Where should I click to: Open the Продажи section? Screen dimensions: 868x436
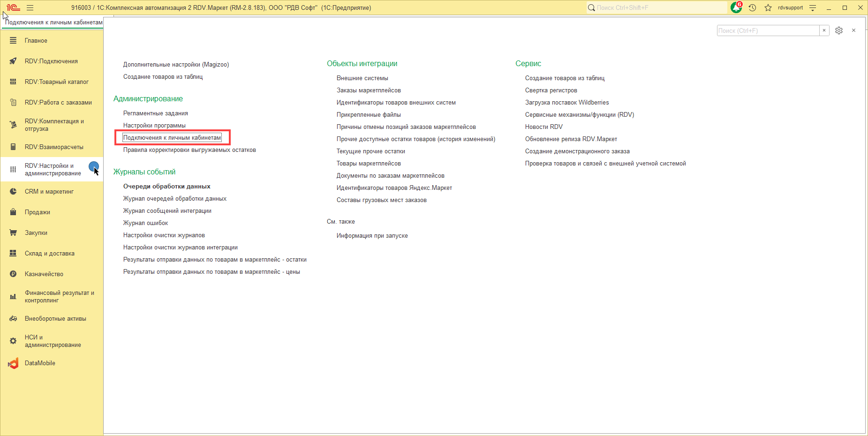point(52,212)
